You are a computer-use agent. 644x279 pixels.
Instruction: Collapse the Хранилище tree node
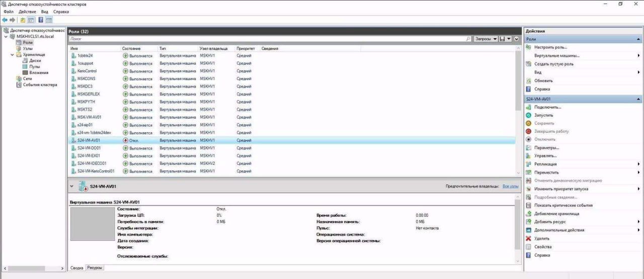13,55
